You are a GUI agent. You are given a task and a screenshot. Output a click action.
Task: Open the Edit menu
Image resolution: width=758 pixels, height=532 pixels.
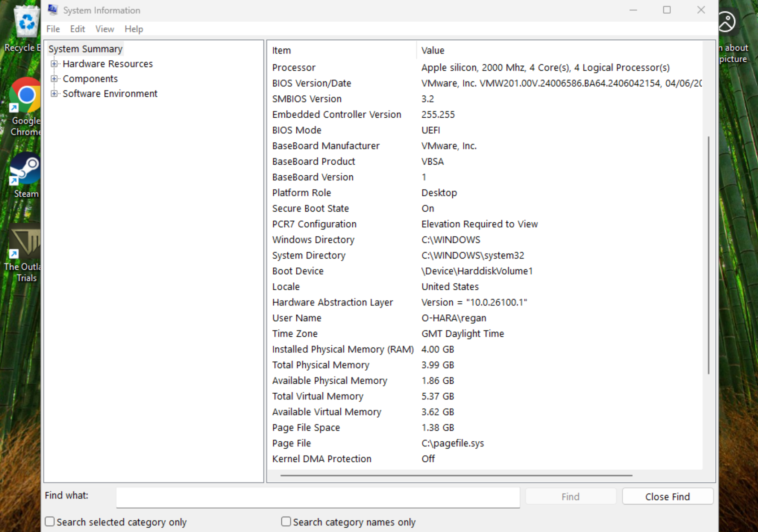[77, 29]
